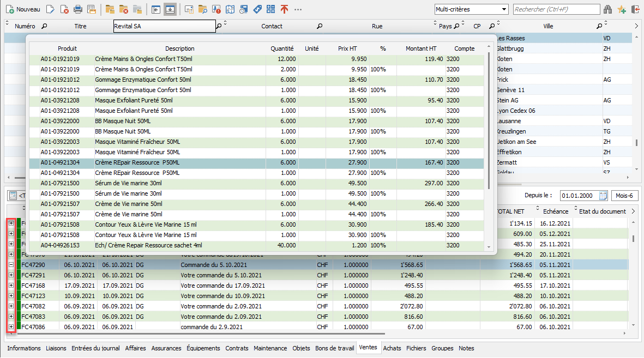Switch to Entrées du journal tab
The image size is (644, 358).
pos(95,348)
